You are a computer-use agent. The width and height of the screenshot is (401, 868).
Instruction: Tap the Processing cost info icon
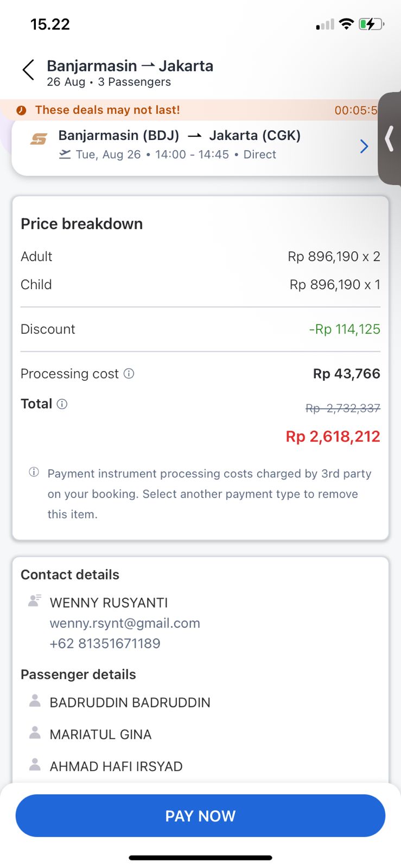click(129, 374)
